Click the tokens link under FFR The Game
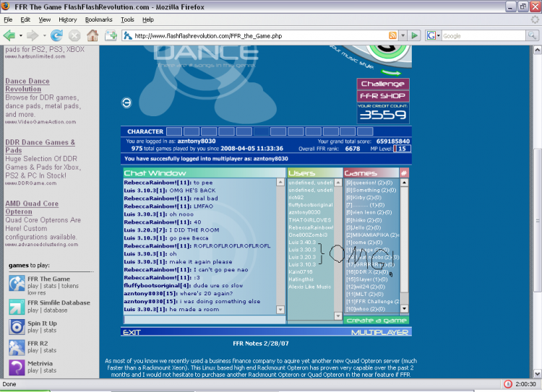The image size is (542, 392). click(x=70, y=286)
